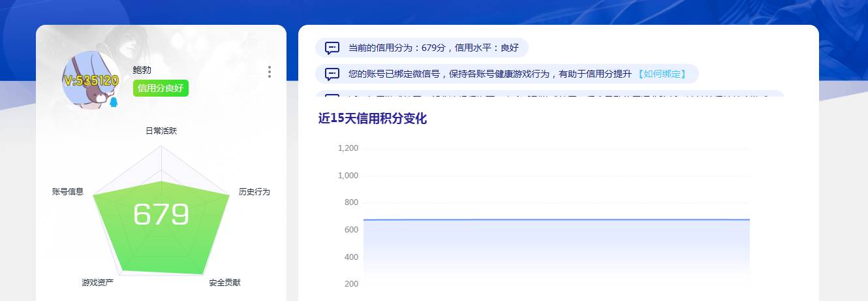868x301 pixels.
Task: Click chat bubble icon beside 当前的信用分为
Action: (332, 48)
